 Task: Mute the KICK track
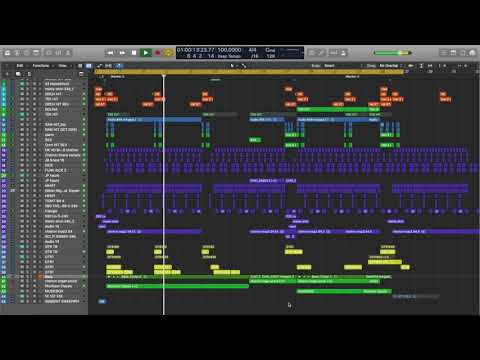click(x=22, y=165)
